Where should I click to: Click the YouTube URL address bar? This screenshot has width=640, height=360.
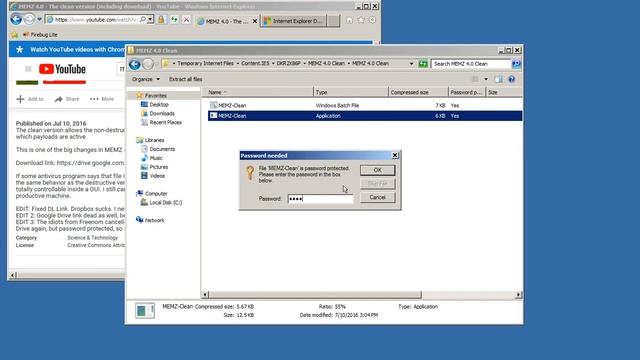[x=97, y=20]
